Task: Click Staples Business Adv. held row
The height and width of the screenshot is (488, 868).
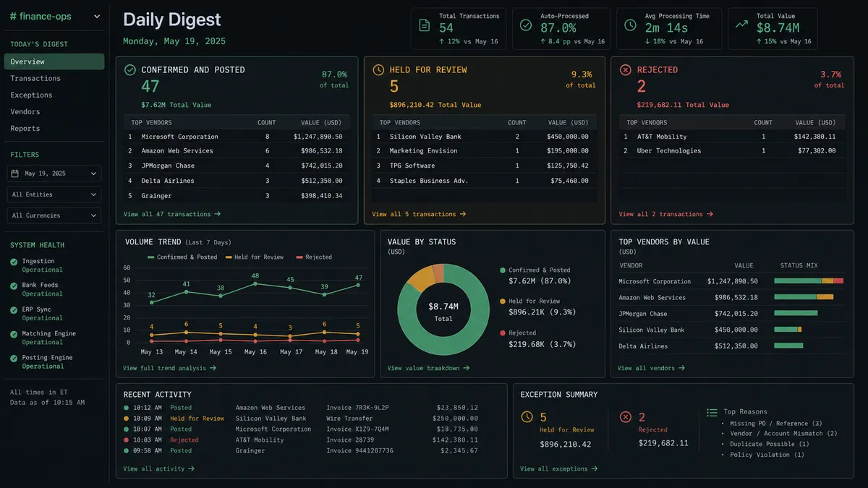Action: [484, 181]
